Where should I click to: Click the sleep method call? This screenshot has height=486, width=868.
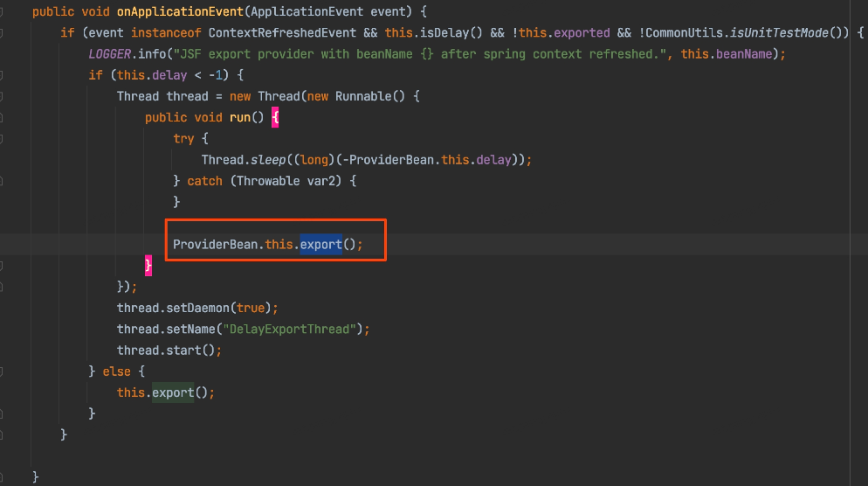(268, 160)
